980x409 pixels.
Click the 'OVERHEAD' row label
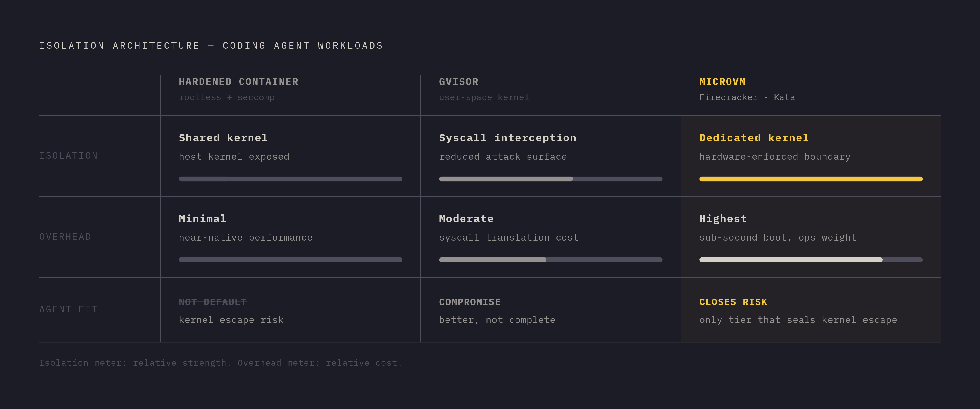click(65, 237)
